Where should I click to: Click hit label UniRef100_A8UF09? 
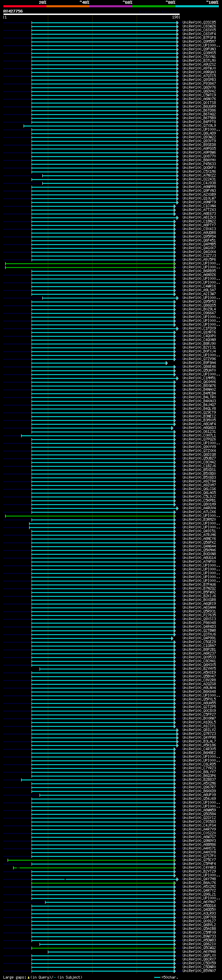point(199,795)
